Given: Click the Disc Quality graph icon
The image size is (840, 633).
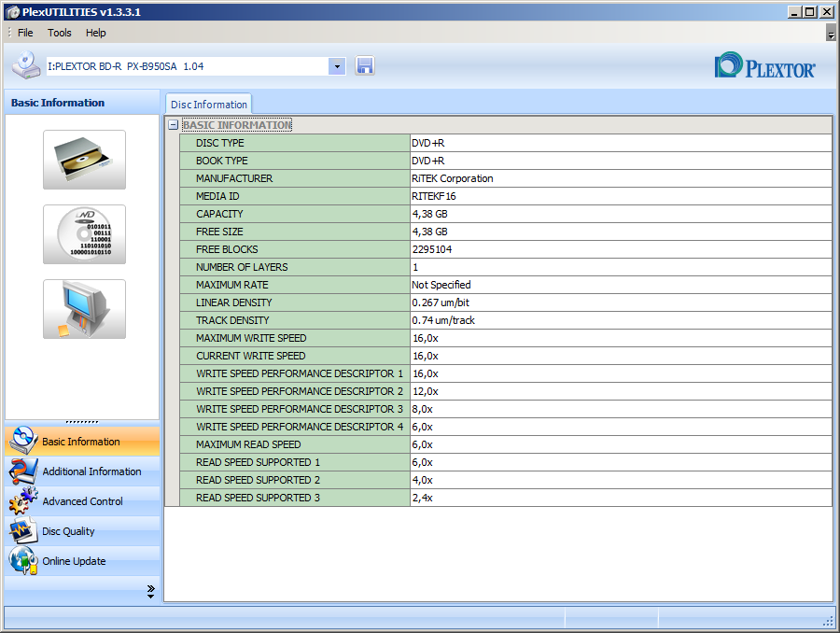Looking at the screenshot, I should click(23, 530).
